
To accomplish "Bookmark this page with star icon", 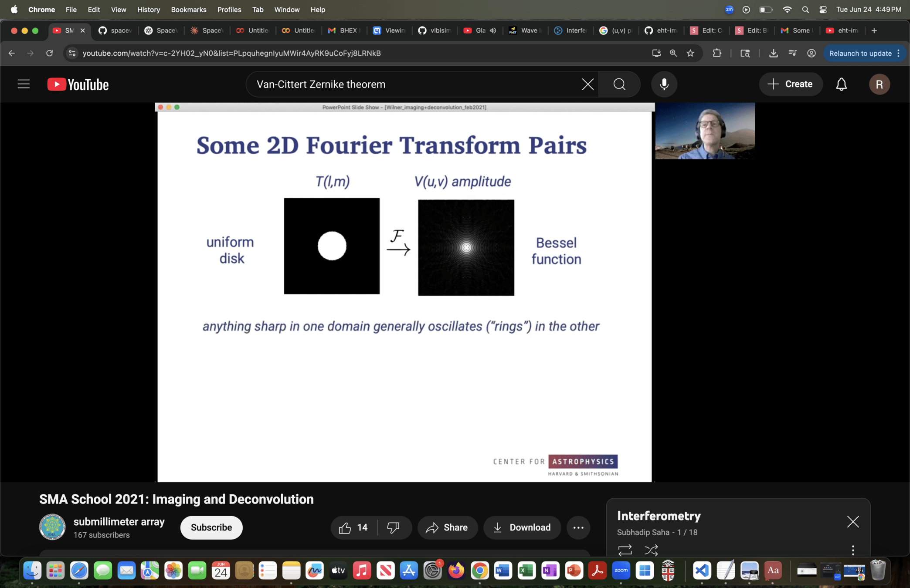I will [690, 53].
